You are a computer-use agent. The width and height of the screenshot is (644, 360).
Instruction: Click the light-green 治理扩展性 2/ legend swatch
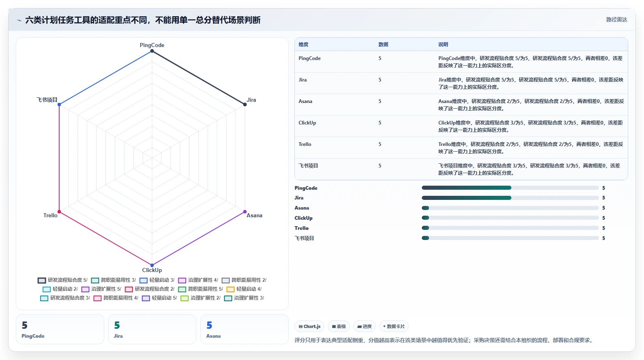tap(185, 298)
